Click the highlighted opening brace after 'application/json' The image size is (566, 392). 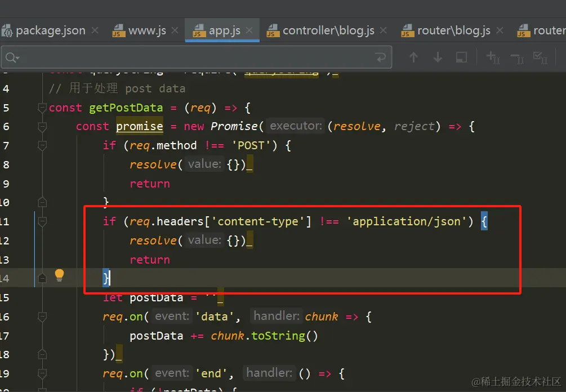point(484,221)
